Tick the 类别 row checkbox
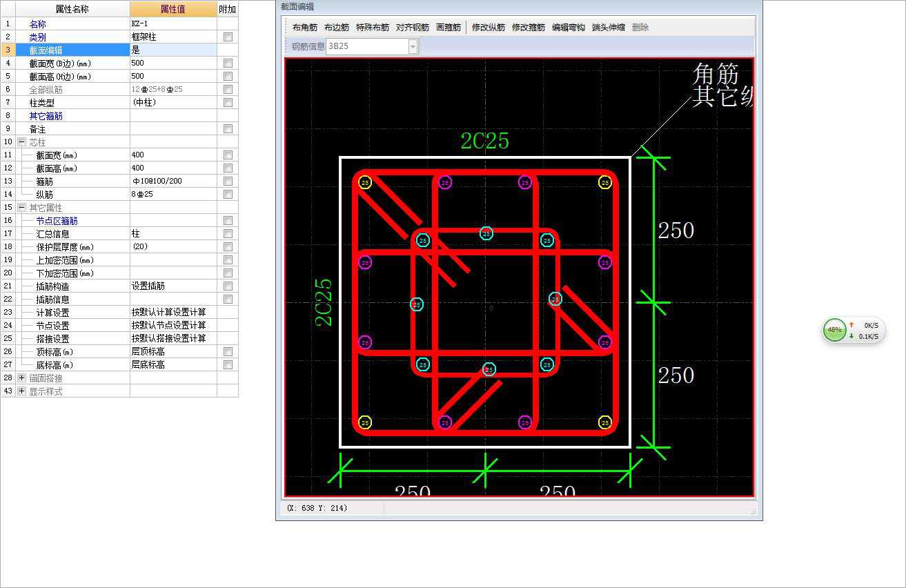Image resolution: width=906 pixels, height=588 pixels. pyautogui.click(x=228, y=37)
